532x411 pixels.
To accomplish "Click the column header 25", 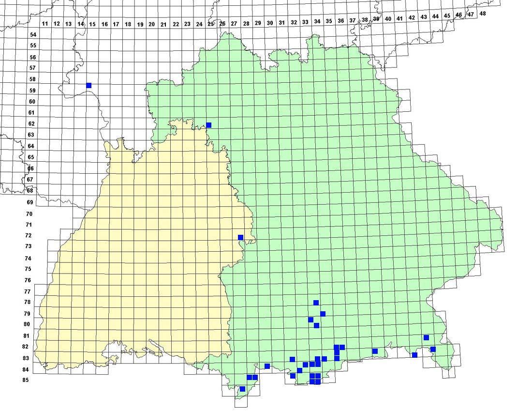I will pyautogui.click(x=210, y=24).
